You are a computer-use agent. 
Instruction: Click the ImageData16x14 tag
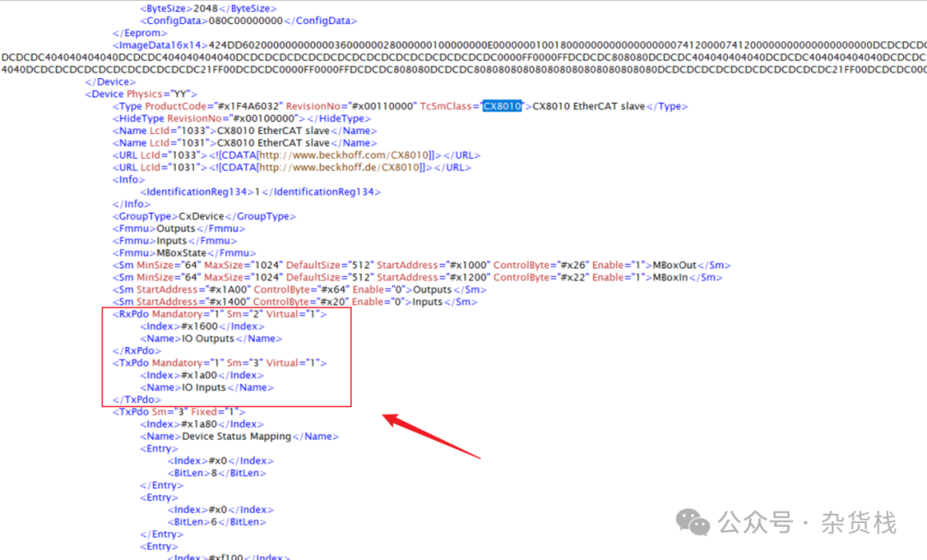click(x=160, y=45)
